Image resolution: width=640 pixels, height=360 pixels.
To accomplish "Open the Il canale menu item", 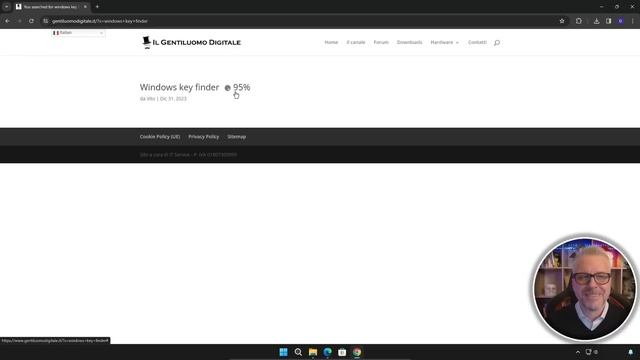I will (x=356, y=42).
